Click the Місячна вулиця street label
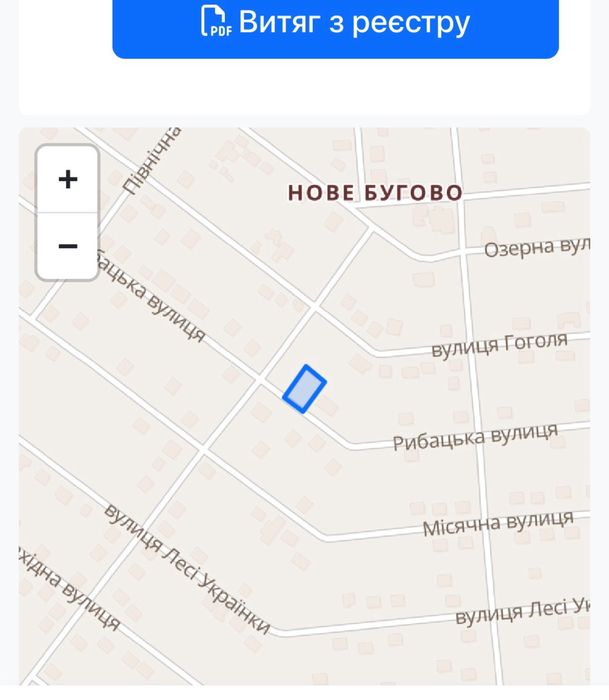The image size is (609, 700). 498,523
